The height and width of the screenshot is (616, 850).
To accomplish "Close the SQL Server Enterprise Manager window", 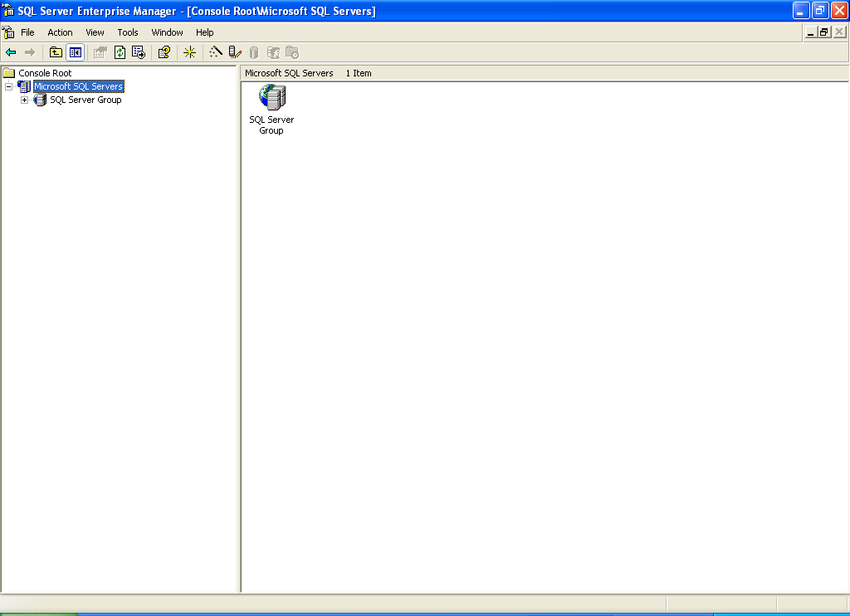I will (839, 10).
